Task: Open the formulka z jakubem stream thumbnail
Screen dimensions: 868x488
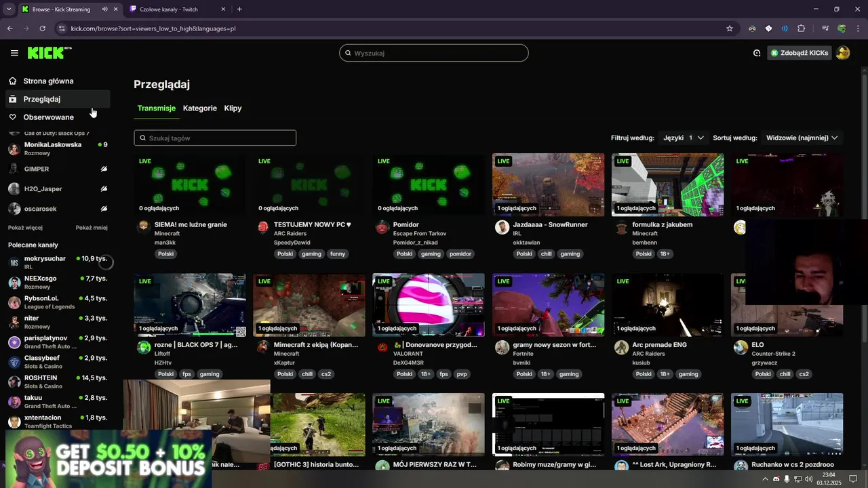Action: (x=667, y=185)
